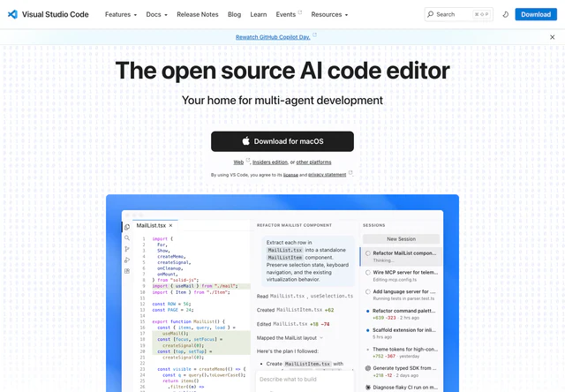Screen dimensions: 565x392
Task: Click the Apple logo on download button
Action: click(x=245, y=141)
